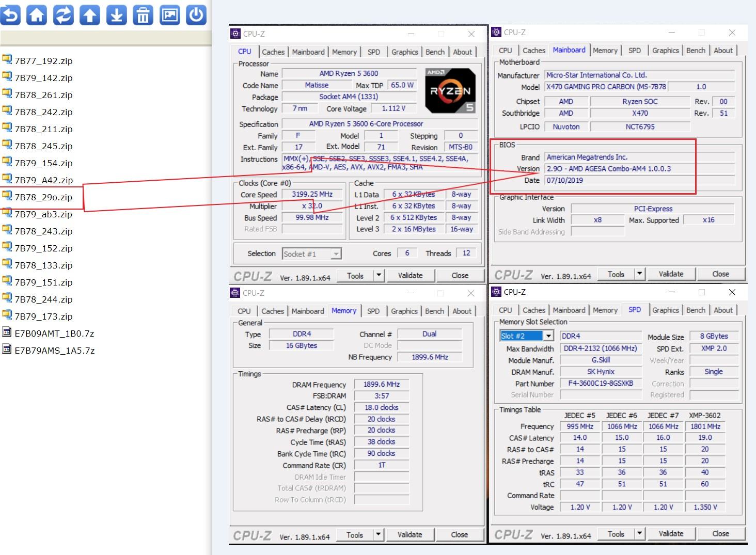Click the Core Speed value 3199.25 MHz
This screenshot has height=555, width=756.
click(x=312, y=195)
